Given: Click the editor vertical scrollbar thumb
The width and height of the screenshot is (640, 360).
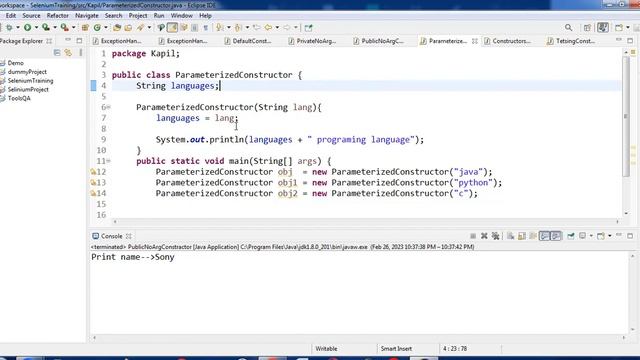Looking at the screenshot, I should (x=626, y=116).
